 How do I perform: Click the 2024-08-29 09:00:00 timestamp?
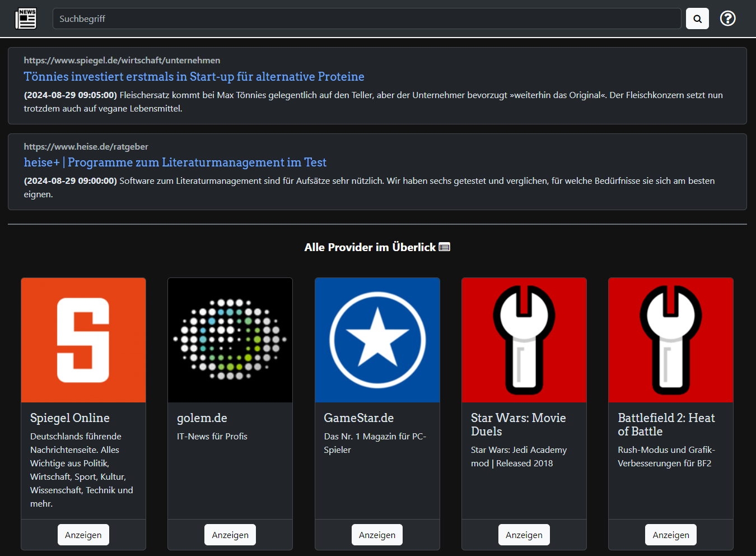tap(71, 181)
